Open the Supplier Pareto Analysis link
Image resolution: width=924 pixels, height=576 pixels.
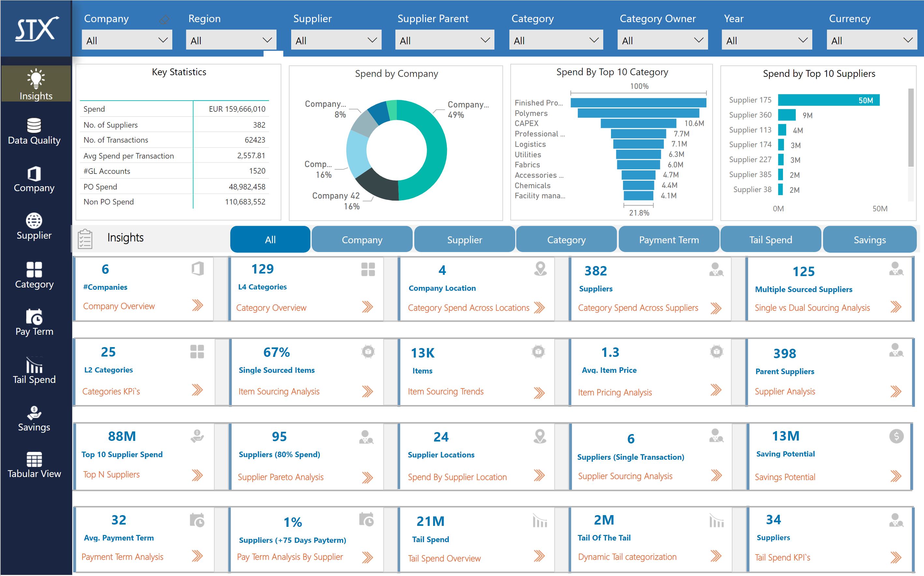(x=280, y=477)
